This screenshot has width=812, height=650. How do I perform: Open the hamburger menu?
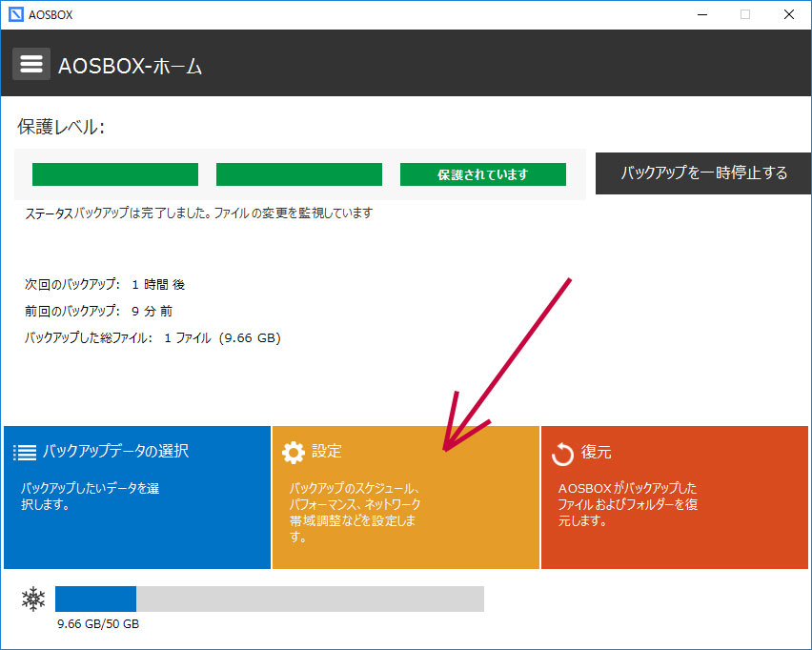pyautogui.click(x=31, y=64)
